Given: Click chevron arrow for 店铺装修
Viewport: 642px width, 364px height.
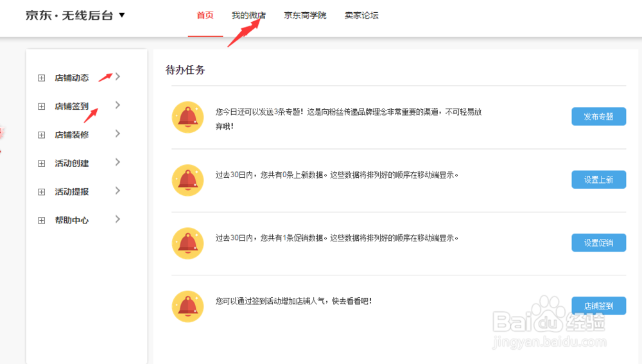Looking at the screenshot, I should point(118,134).
